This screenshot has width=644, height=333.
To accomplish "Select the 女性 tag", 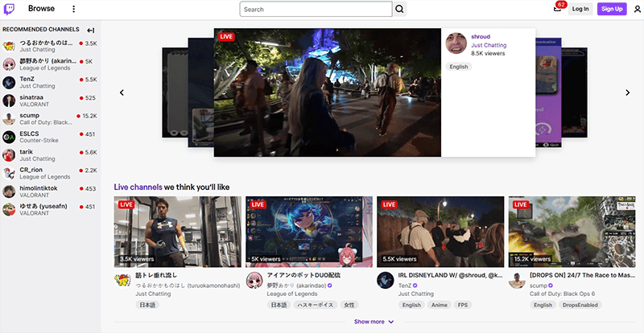I will pyautogui.click(x=349, y=305).
